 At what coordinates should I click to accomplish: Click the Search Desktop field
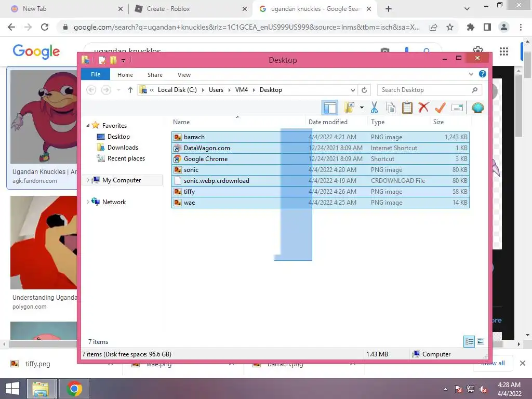(429, 90)
